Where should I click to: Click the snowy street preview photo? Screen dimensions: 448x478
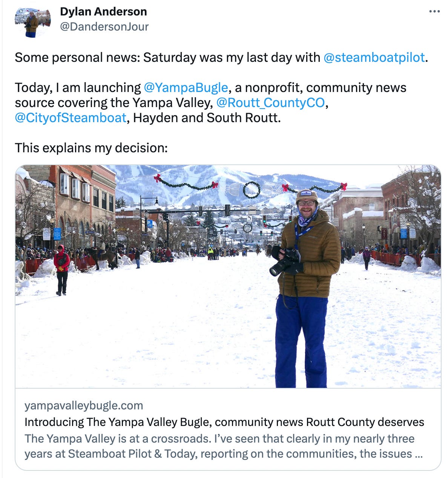pyautogui.click(x=228, y=276)
